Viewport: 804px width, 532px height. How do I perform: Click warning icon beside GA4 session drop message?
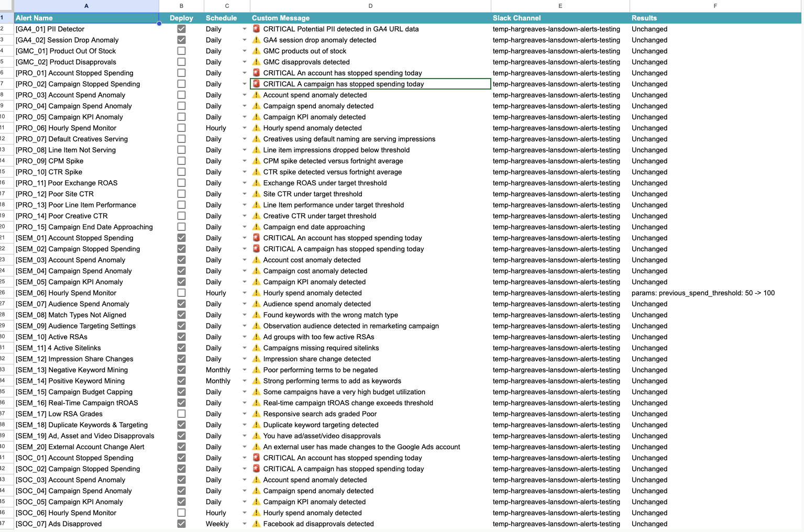pos(256,40)
